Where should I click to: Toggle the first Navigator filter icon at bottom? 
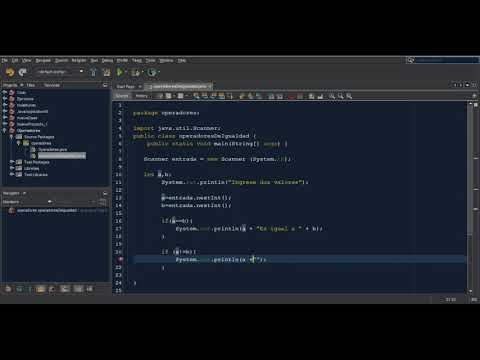[8, 289]
